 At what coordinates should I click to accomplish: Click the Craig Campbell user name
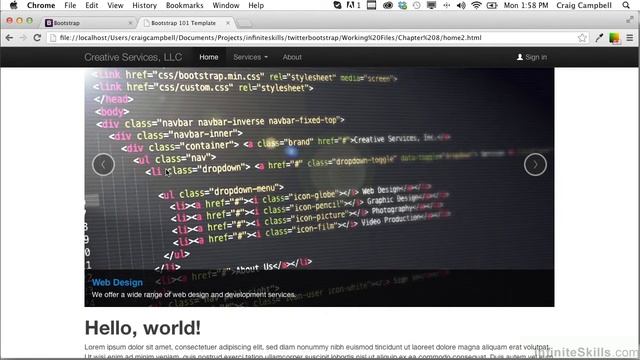coord(584,5)
